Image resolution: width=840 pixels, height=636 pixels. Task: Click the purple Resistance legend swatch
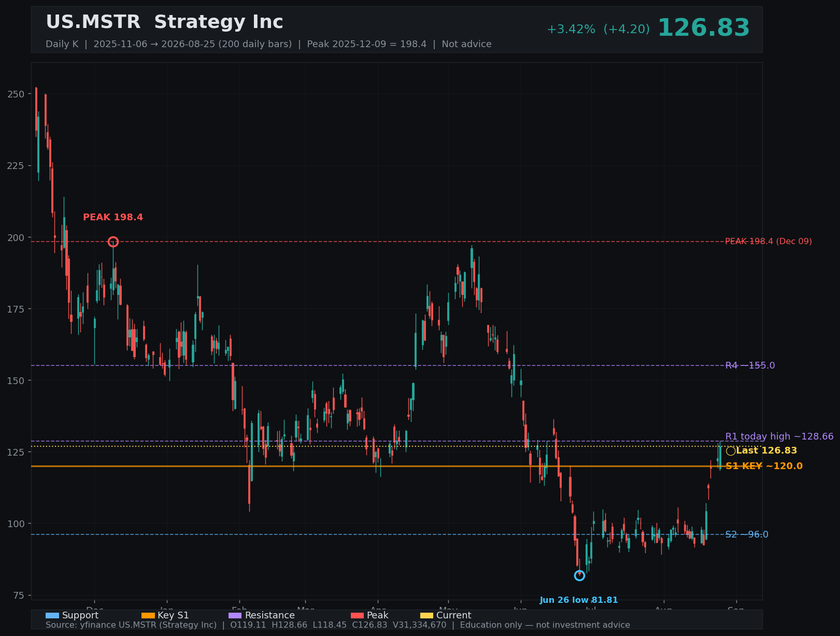[235, 616]
